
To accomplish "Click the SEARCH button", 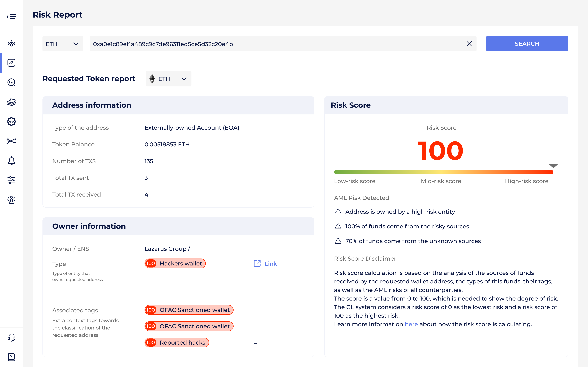I will 527,44.
